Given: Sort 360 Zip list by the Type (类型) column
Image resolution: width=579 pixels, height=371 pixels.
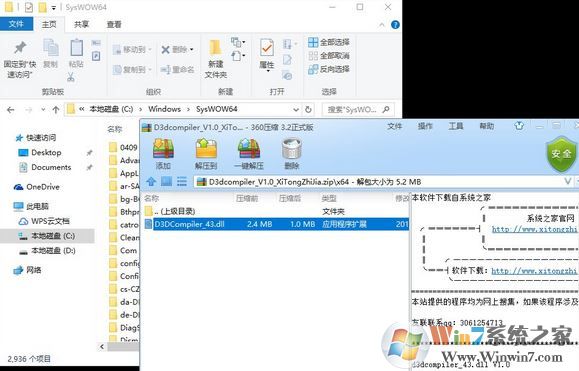Looking at the screenshot, I should 329,198.
